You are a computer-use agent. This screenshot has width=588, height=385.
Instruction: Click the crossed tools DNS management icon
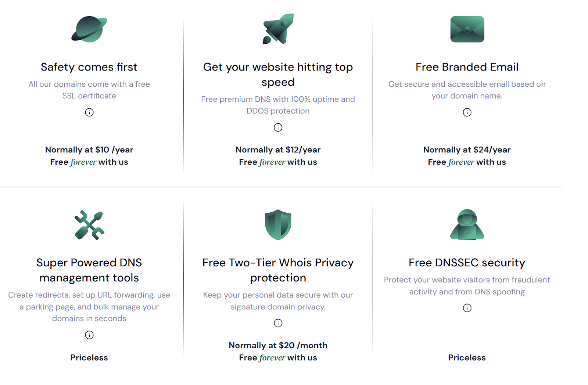(89, 225)
